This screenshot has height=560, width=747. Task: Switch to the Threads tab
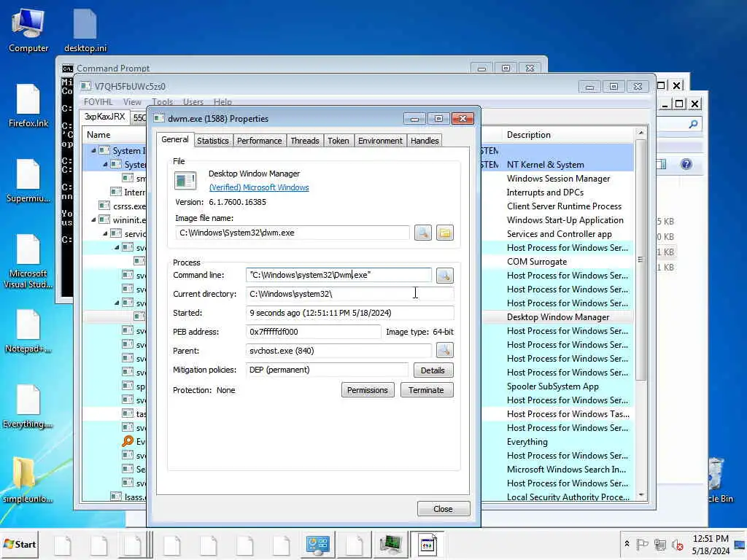pos(305,141)
